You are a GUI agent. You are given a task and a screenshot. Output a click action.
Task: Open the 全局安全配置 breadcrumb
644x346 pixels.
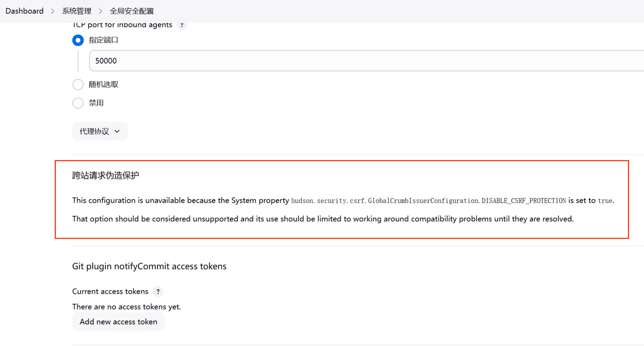132,11
